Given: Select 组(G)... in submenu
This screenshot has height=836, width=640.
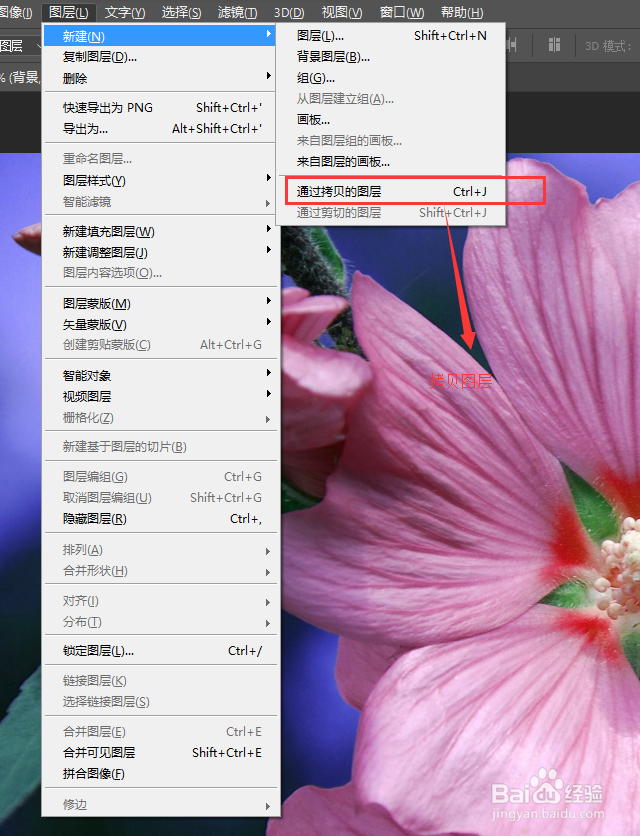Looking at the screenshot, I should pyautogui.click(x=390, y=78).
